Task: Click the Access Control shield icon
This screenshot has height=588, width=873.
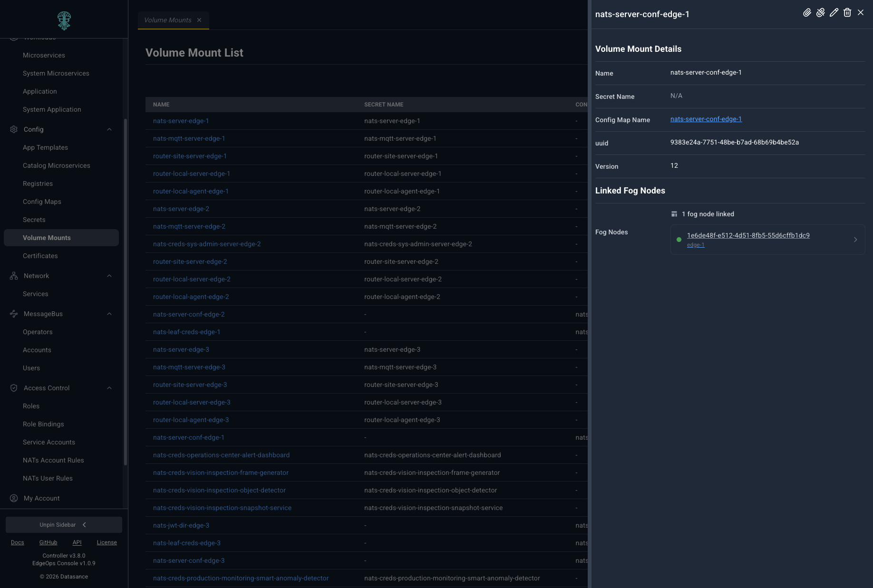Action: (x=14, y=388)
